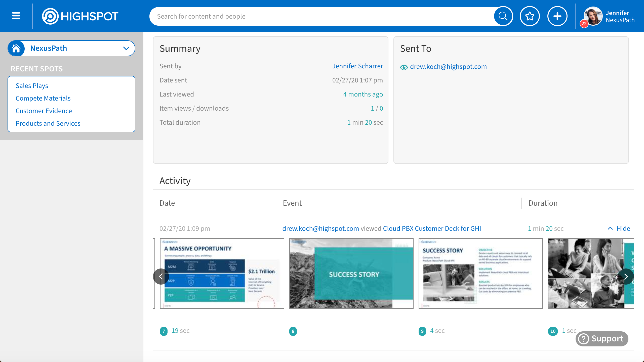
Task: Click the notification badge showing 22
Action: [x=584, y=24]
